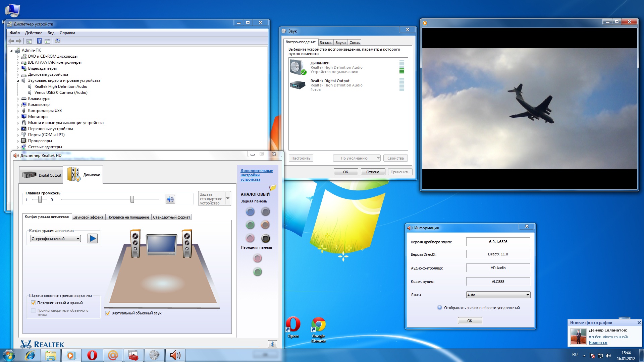Screen dimensions: 644x362
Task: Click the pink front panel jack
Action: click(x=258, y=258)
